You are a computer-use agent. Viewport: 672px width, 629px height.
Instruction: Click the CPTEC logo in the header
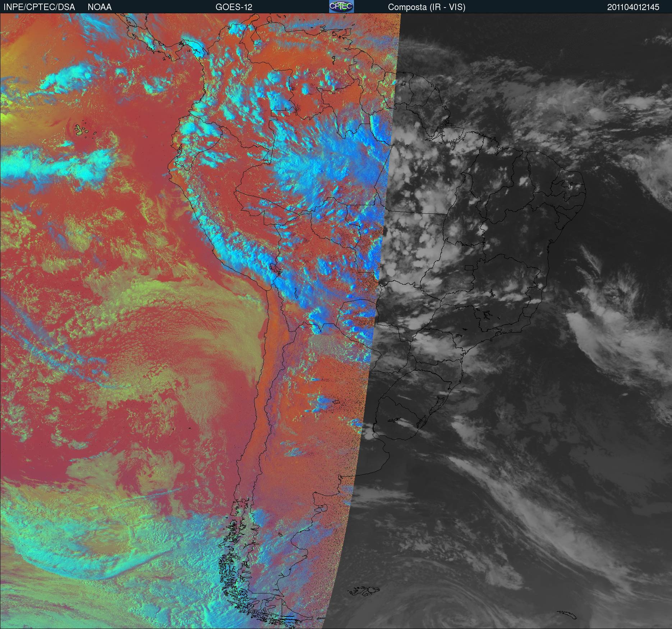[341, 6]
